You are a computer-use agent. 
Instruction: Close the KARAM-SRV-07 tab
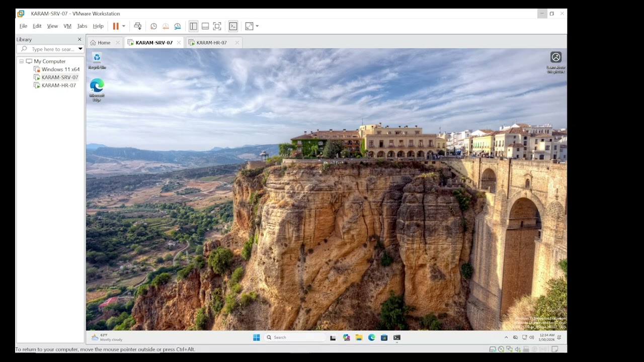point(179,43)
